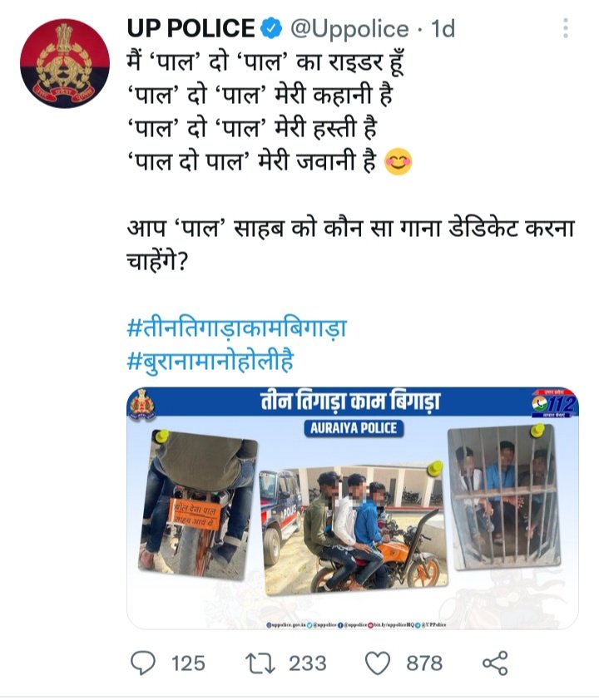The image size is (599, 700).
Task: Open the UP POLICE display name
Action: (x=191, y=28)
